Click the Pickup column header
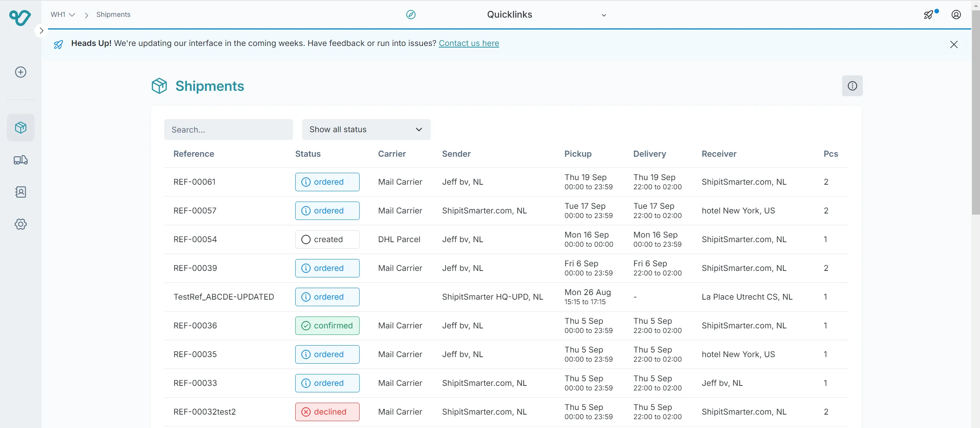 click(578, 154)
